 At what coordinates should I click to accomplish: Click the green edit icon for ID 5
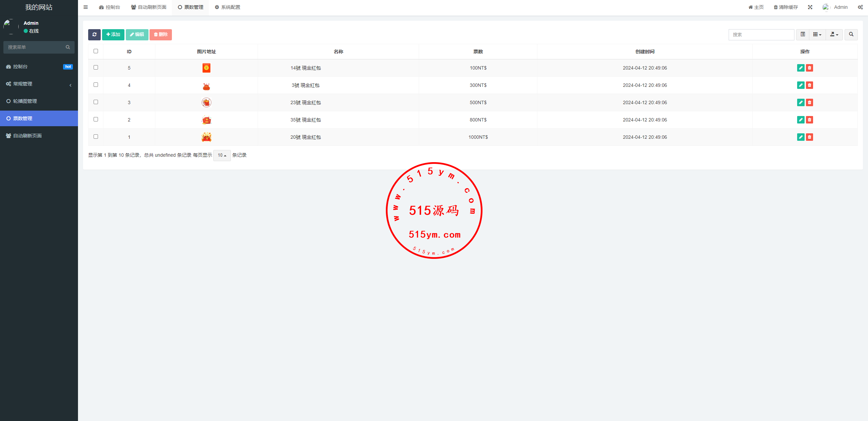801,68
